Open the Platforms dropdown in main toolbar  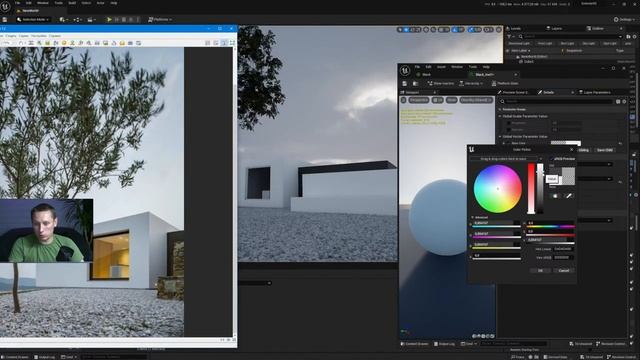160,19
